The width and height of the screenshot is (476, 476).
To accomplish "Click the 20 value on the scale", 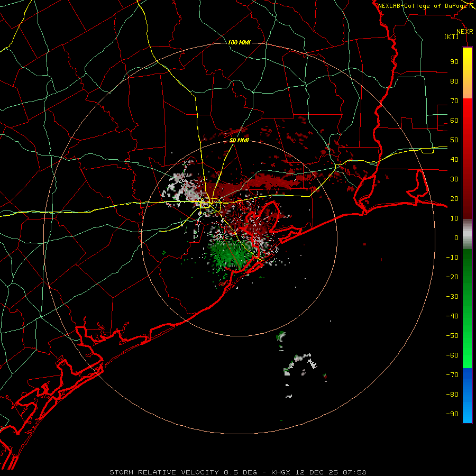I will click(x=454, y=198).
